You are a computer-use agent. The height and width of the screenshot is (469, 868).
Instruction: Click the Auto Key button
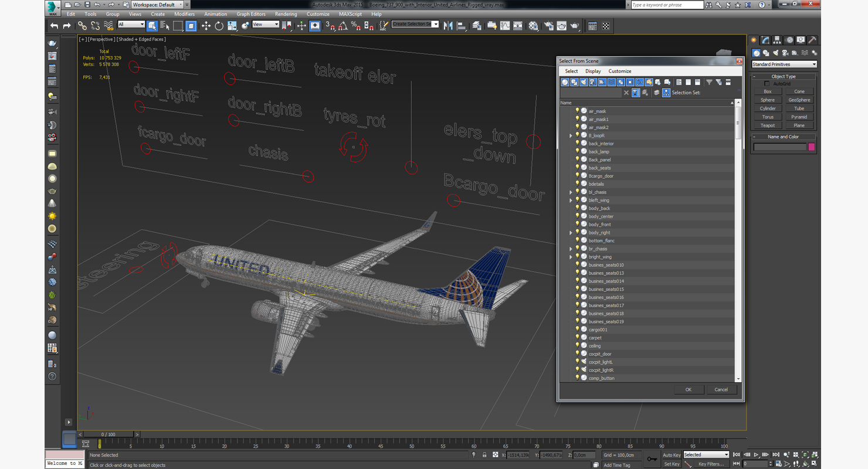click(x=672, y=455)
